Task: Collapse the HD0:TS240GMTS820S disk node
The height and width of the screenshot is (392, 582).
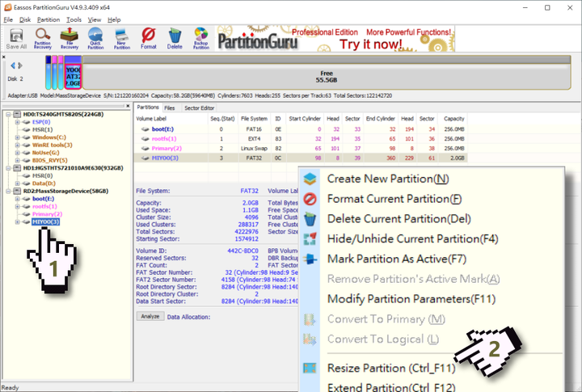Action: point(8,114)
